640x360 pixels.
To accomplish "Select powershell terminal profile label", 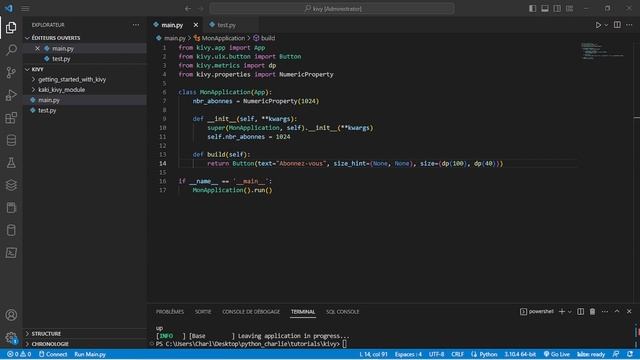I will 537,311.
